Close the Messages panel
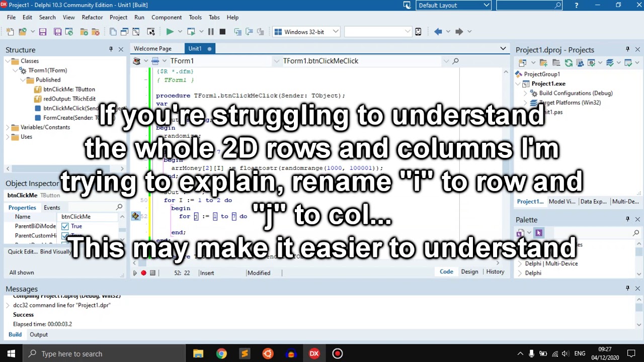Image resolution: width=644 pixels, height=362 pixels. point(637,288)
